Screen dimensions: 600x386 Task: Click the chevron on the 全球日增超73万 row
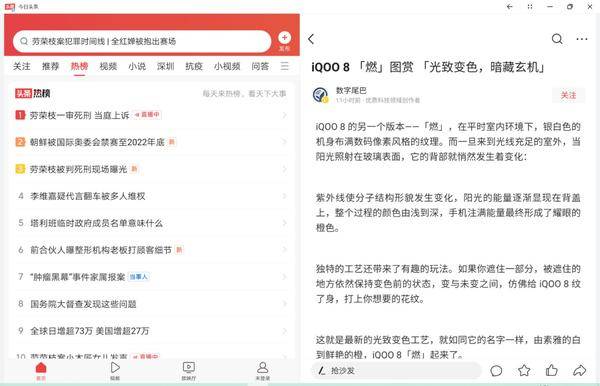(x=284, y=331)
